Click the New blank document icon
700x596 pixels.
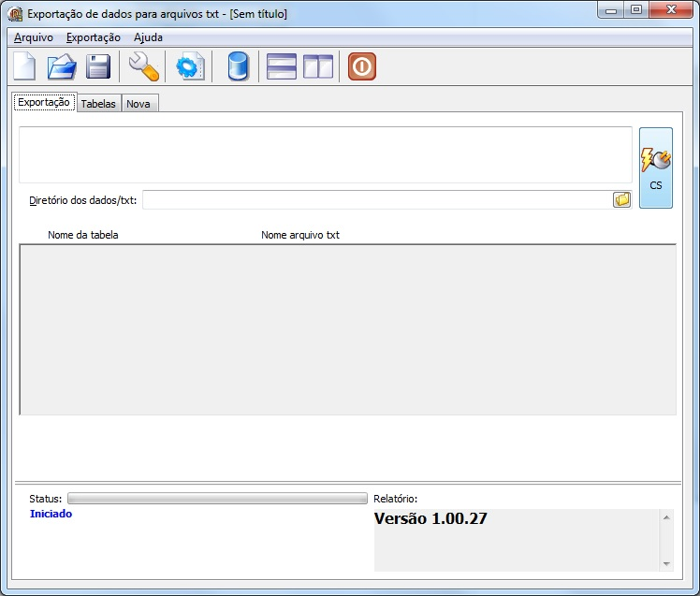(x=24, y=66)
